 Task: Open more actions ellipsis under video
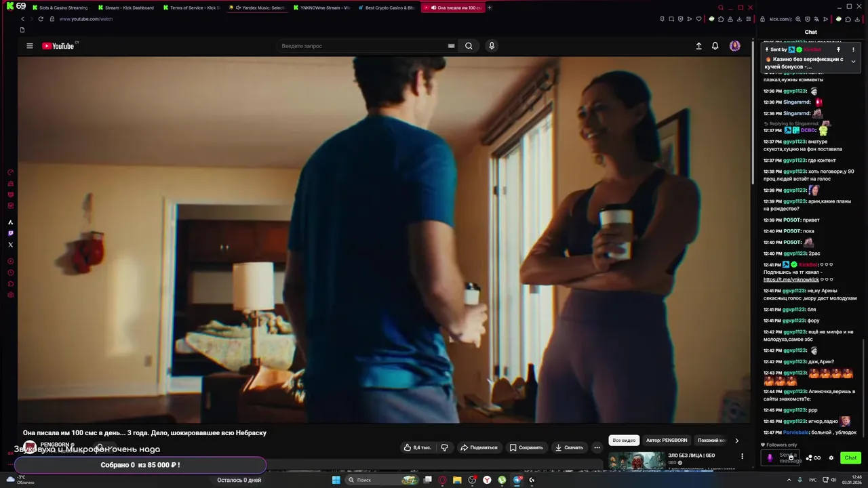pyautogui.click(x=597, y=447)
